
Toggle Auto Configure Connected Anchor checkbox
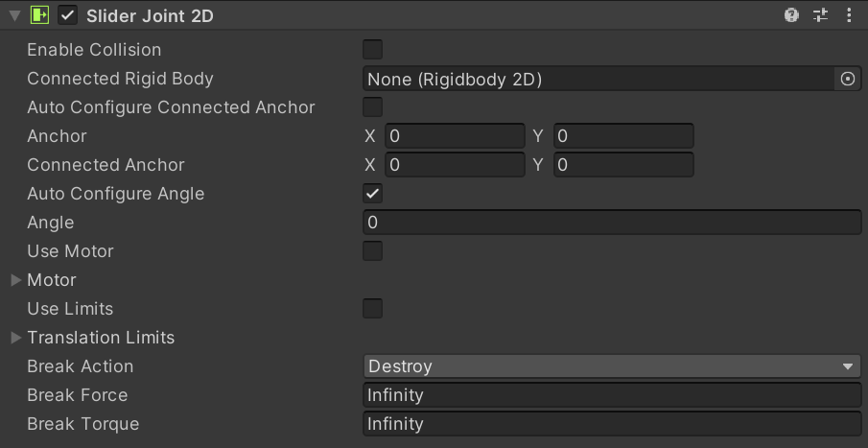(373, 107)
